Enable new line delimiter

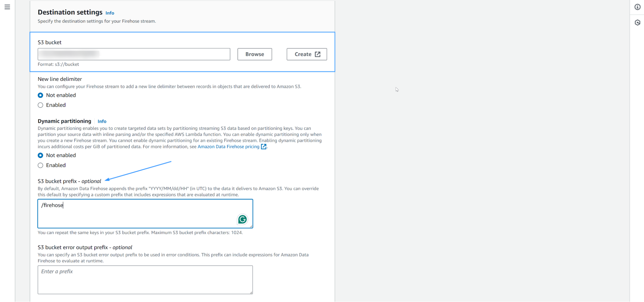pyautogui.click(x=40, y=105)
